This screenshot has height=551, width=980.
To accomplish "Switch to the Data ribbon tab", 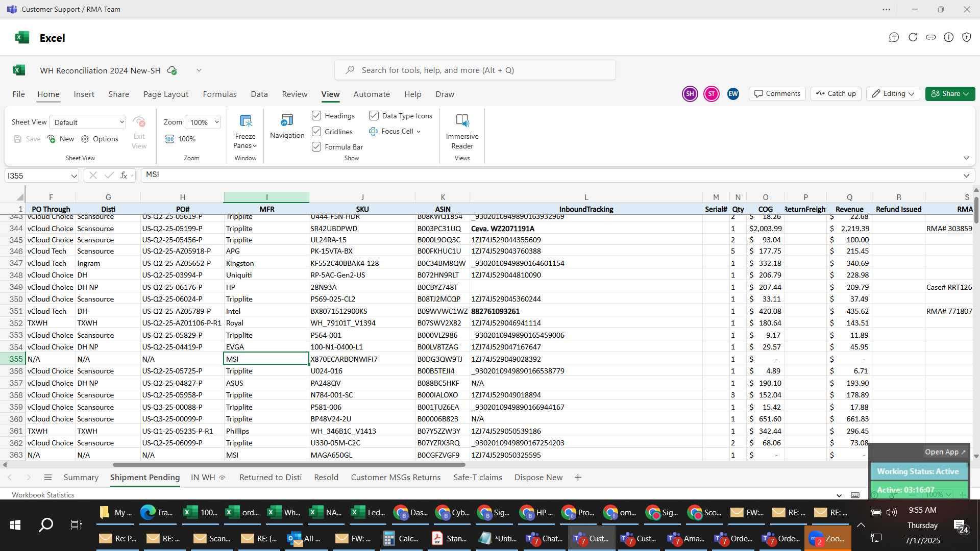I will click(x=259, y=94).
